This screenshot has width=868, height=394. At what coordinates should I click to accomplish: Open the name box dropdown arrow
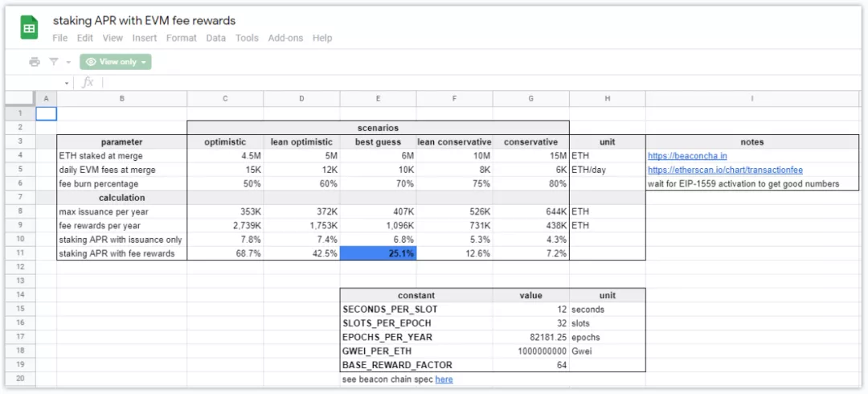coord(67,84)
